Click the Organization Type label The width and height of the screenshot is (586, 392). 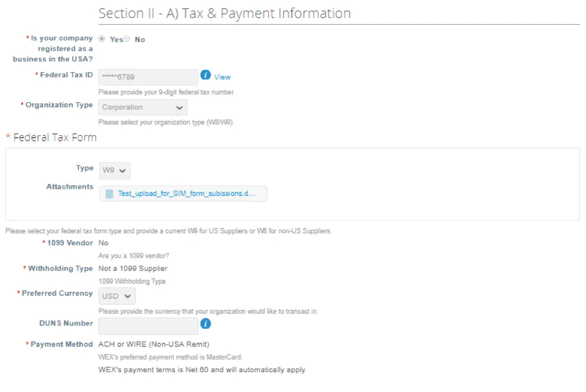point(59,105)
